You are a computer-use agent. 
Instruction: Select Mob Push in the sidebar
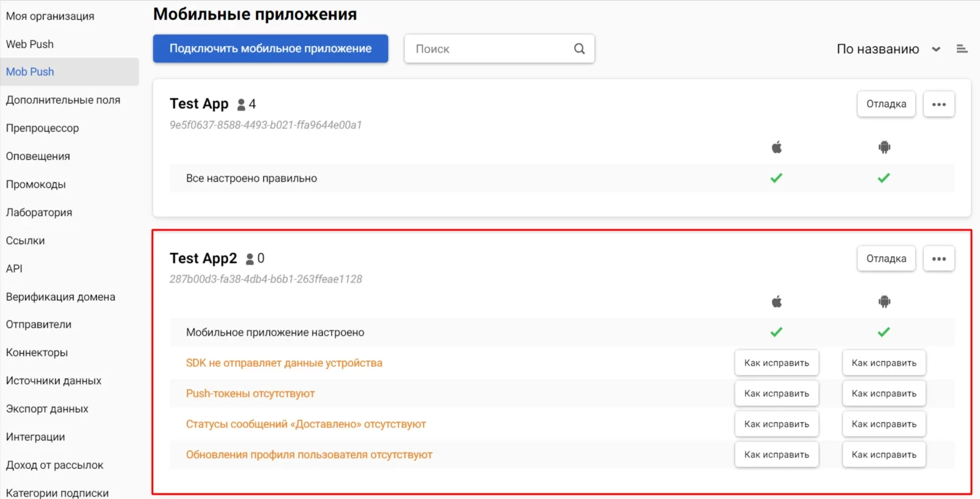click(x=30, y=72)
